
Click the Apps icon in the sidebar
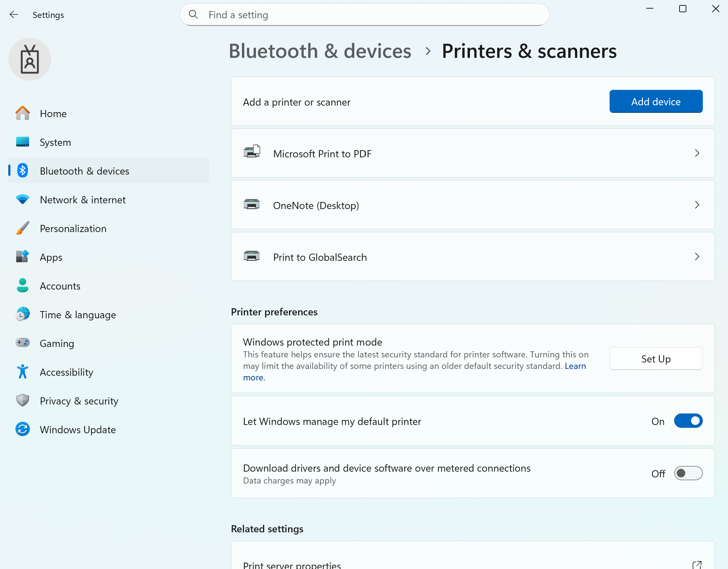coord(22,257)
